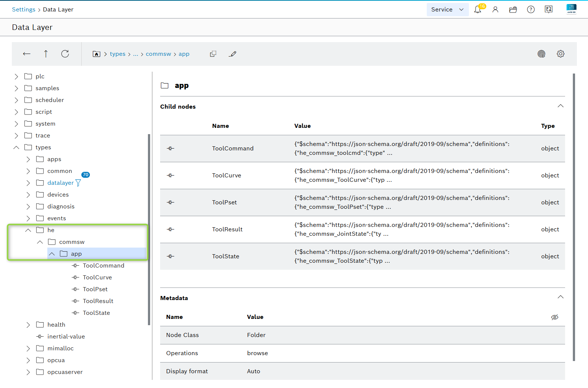The height and width of the screenshot is (388, 588).
Task: Copy the node path icon
Action: tap(213, 54)
